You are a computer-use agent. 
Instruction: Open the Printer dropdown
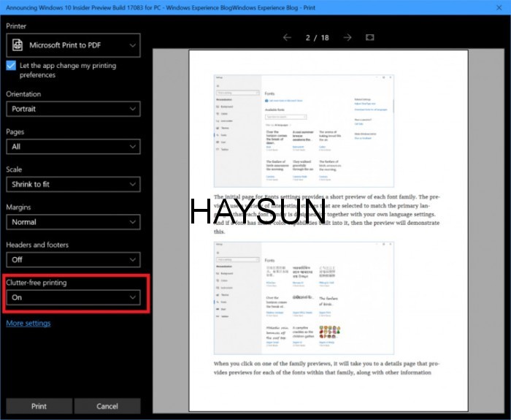tap(73, 46)
